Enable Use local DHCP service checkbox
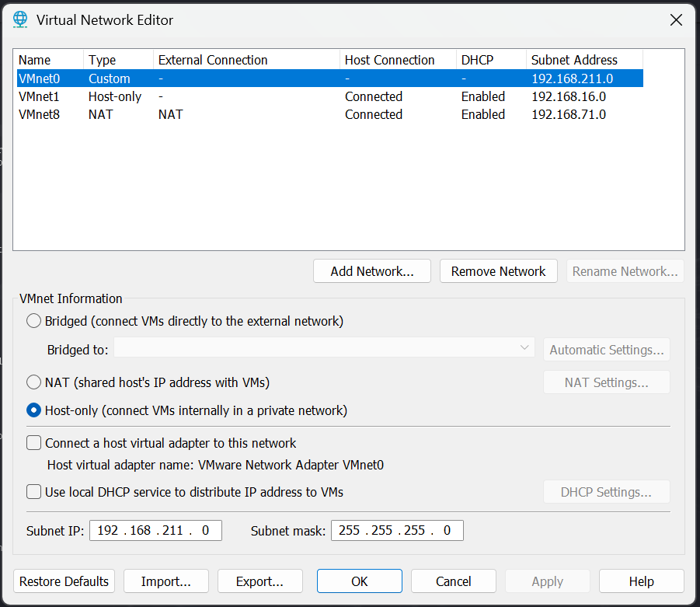The height and width of the screenshot is (607, 700). point(33,492)
